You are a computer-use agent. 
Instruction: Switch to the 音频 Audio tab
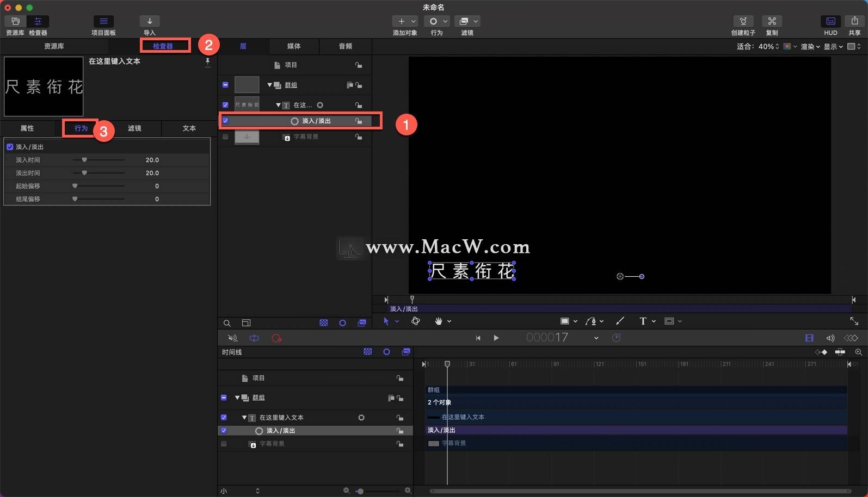(x=346, y=46)
